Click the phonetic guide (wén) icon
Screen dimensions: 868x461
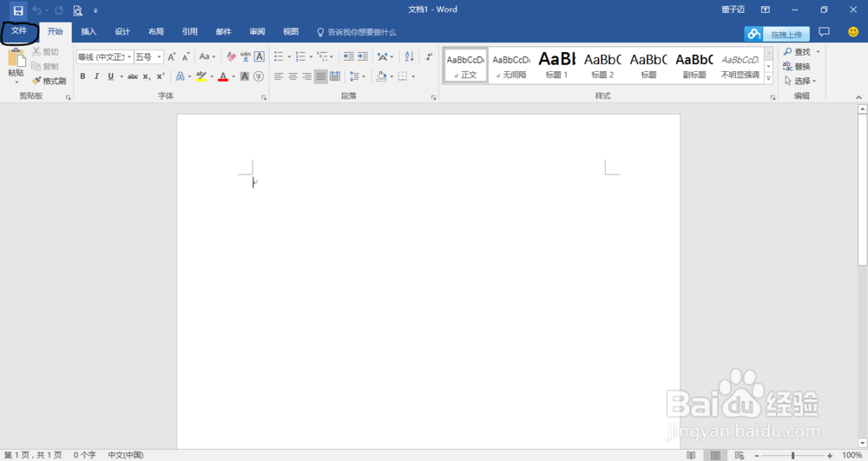[246, 56]
